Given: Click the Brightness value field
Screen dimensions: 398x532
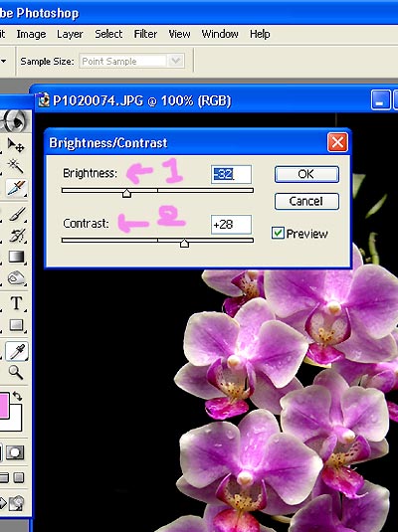Looking at the screenshot, I should (231, 174).
